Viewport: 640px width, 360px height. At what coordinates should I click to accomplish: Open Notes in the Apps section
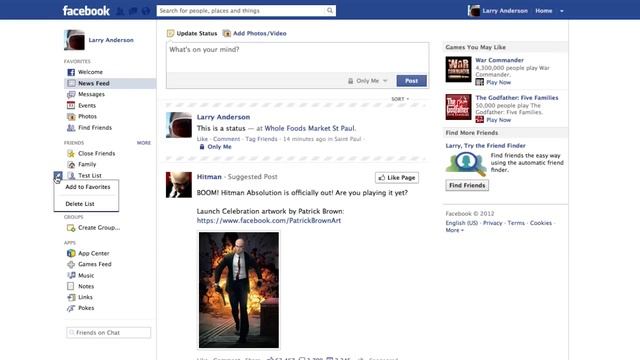tap(86, 287)
